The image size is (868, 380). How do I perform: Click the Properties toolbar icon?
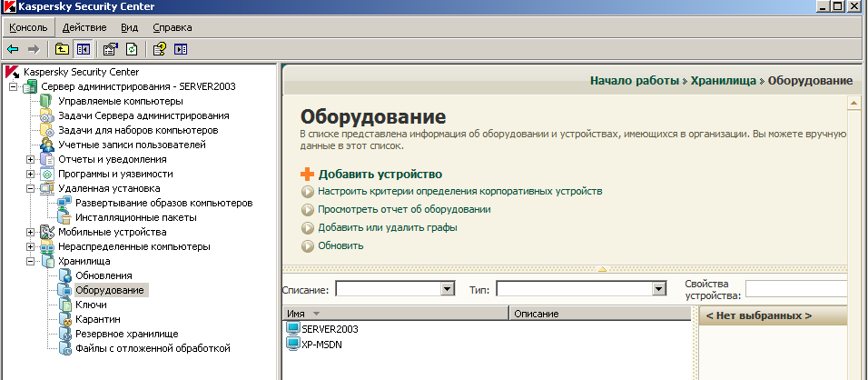pos(110,49)
